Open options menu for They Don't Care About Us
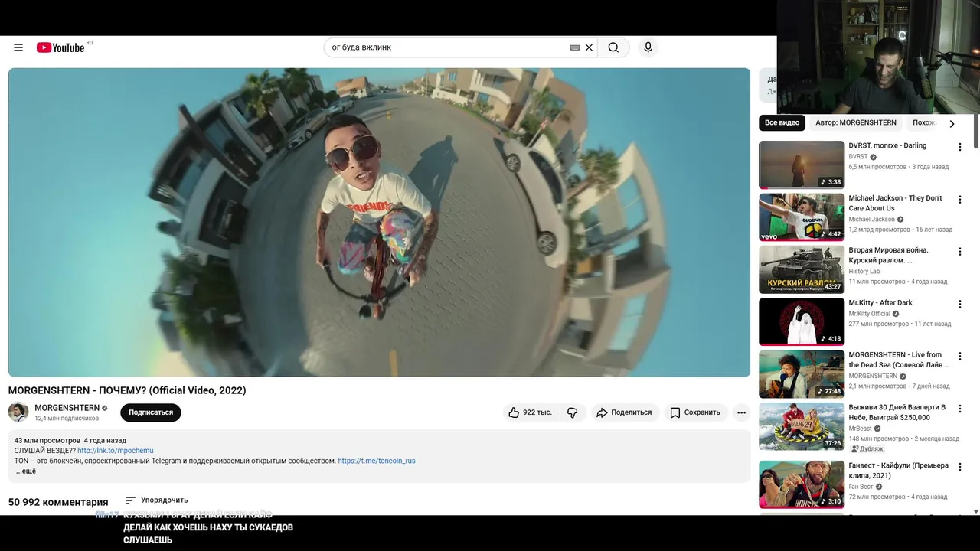Viewport: 980px width, 551px height. pos(960,199)
